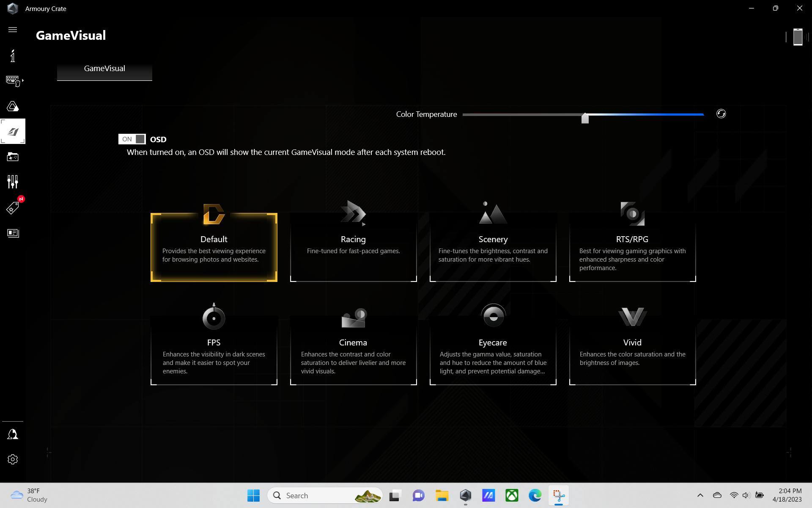
Task: Show hidden system tray icons
Action: (700, 495)
